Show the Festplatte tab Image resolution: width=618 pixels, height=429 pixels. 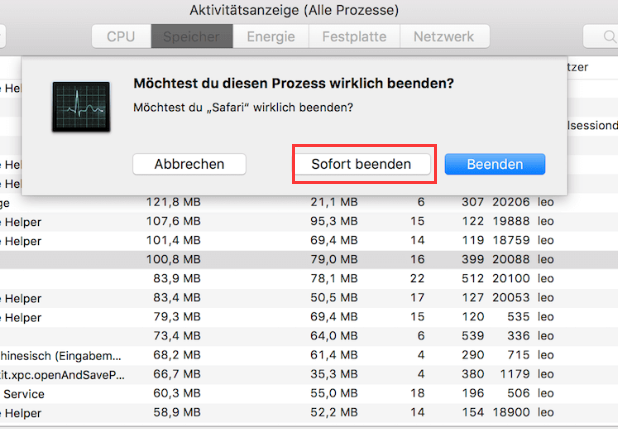click(x=355, y=37)
